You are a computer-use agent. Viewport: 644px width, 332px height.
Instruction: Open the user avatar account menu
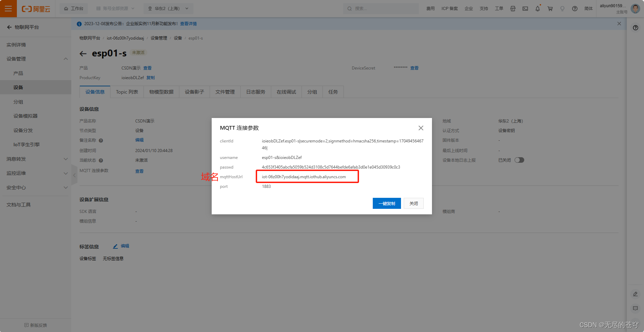click(635, 9)
